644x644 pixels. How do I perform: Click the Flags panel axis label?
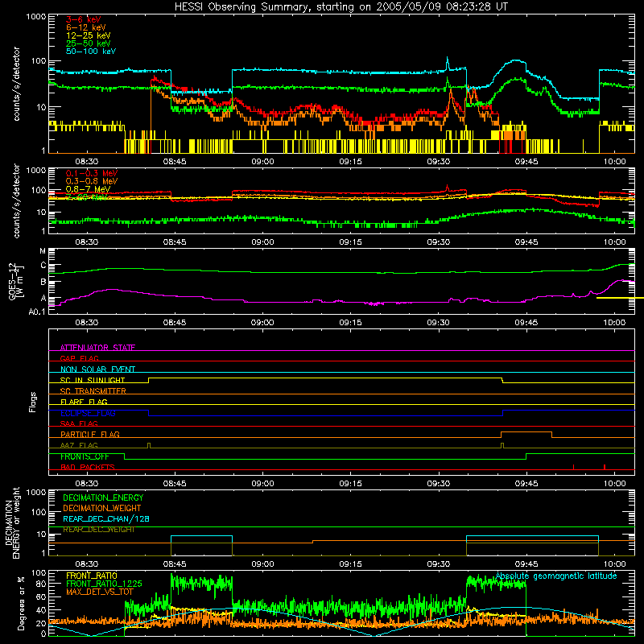point(32,402)
